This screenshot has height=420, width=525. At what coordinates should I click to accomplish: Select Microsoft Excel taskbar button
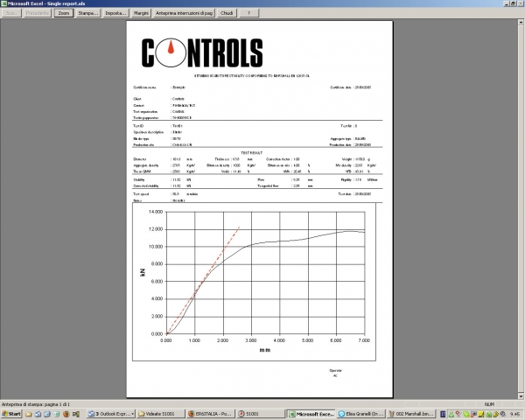point(311,414)
